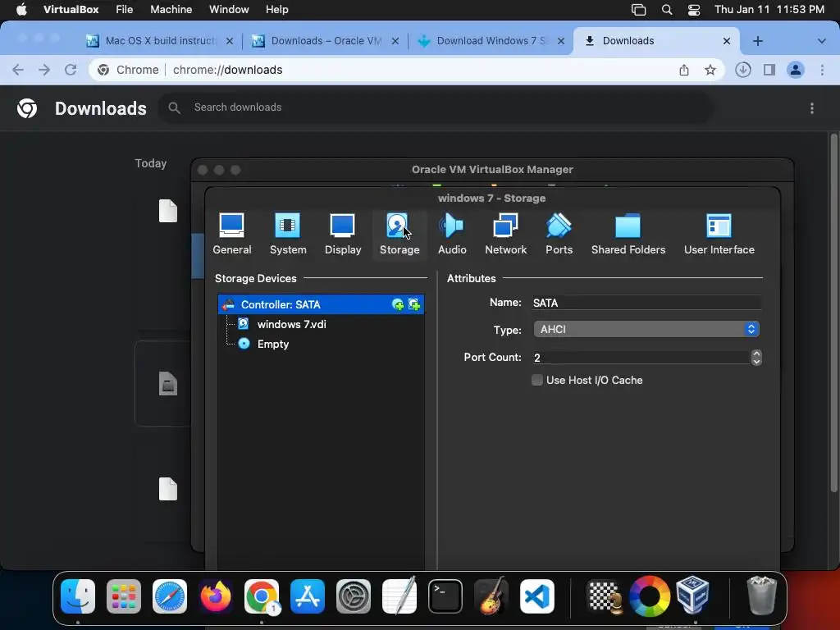Add hard disk to SATA controller
840x630 pixels.
[414, 304]
